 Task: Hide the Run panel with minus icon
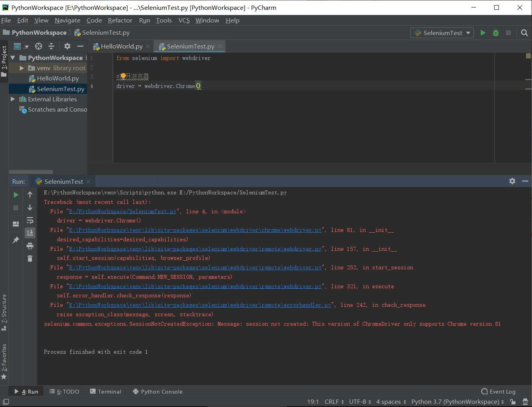(525, 181)
